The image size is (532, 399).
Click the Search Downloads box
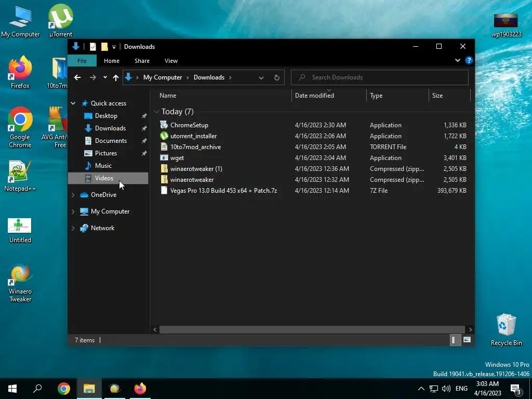[380, 77]
